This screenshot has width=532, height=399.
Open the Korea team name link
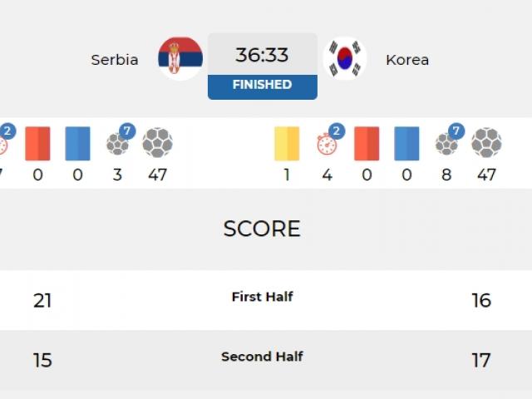[x=407, y=60]
